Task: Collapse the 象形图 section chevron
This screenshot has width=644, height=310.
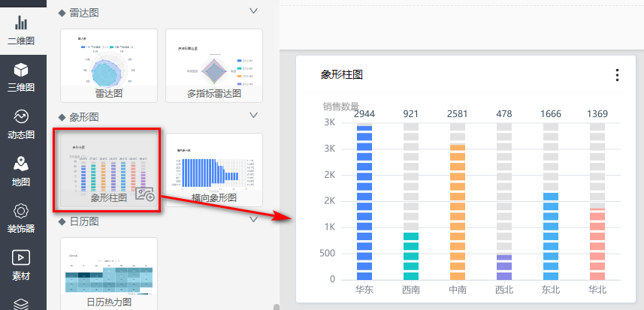Action: pos(253,116)
